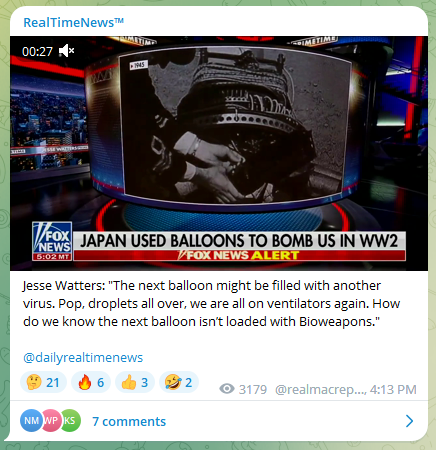Click the KS commenter avatar

click(x=70, y=421)
